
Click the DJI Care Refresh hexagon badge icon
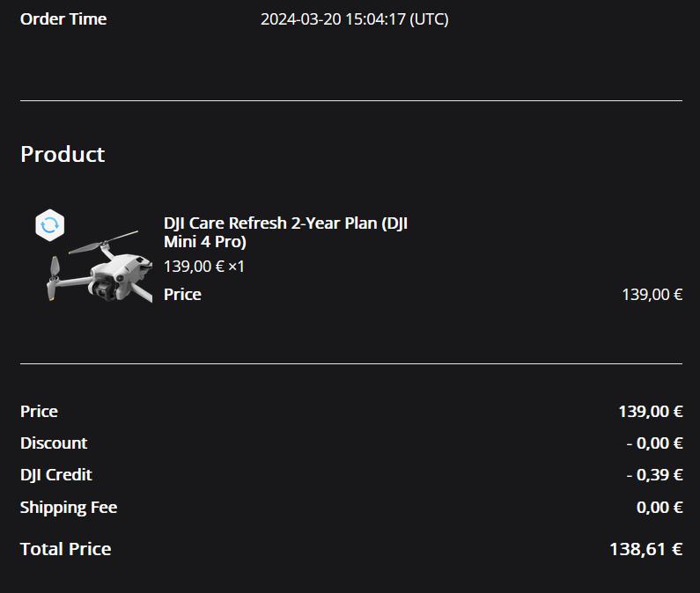tap(50, 225)
